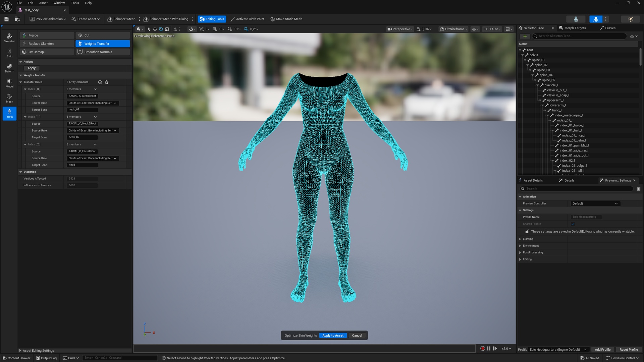The width and height of the screenshot is (644, 362).
Task: Click the Unreal Engine logo icon
Action: click(7, 7)
